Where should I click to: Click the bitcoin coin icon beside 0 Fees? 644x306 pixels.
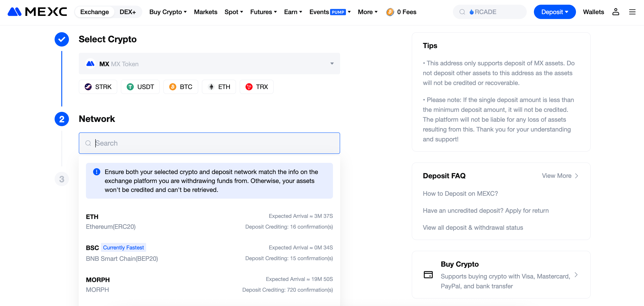coord(390,12)
